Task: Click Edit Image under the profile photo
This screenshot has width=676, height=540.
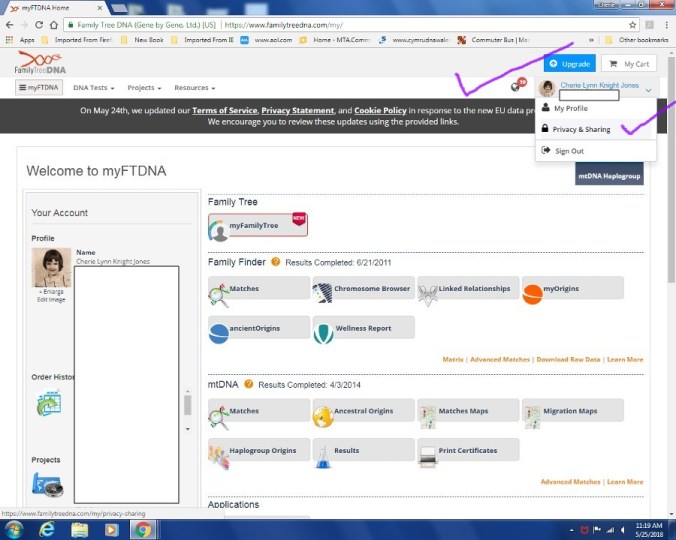Action: click(51, 300)
